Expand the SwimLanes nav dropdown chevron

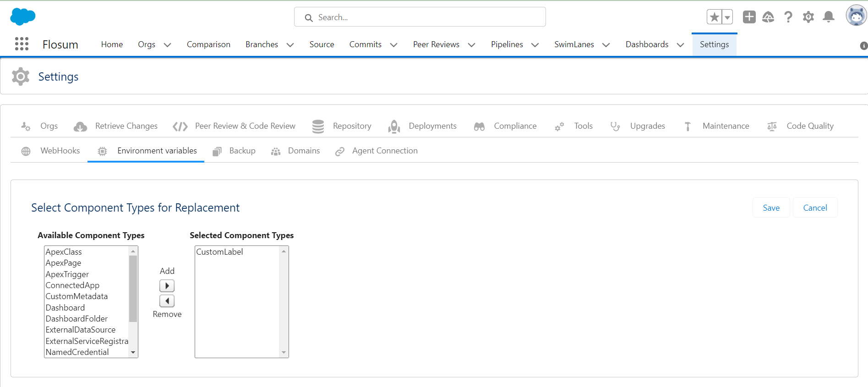[606, 45]
